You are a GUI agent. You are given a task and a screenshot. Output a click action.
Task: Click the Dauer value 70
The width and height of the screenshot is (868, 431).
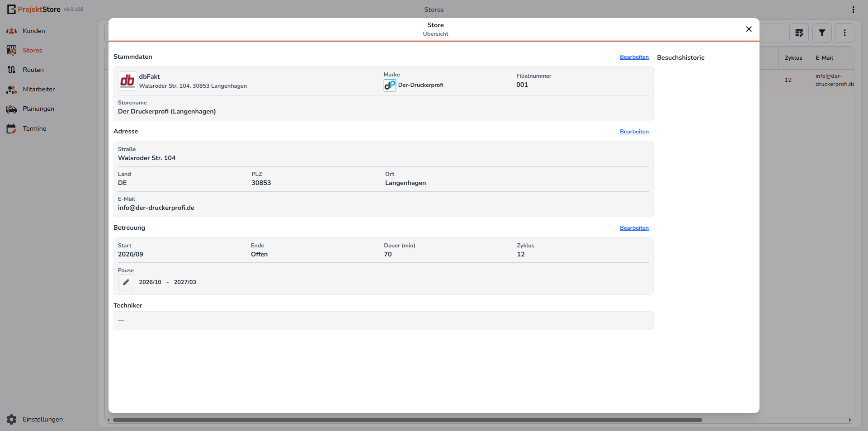click(388, 254)
